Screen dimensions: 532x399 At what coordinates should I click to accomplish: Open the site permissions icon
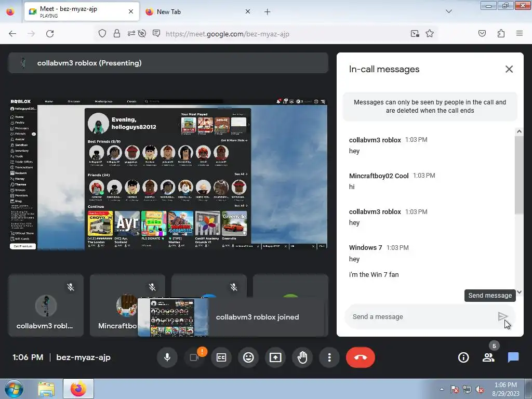coord(131,34)
